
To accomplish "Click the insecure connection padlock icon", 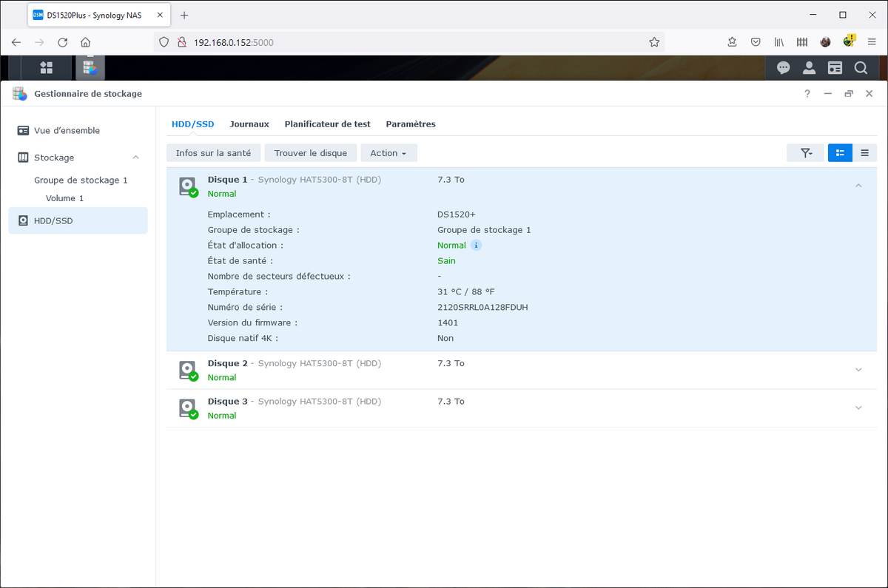I will pos(181,42).
